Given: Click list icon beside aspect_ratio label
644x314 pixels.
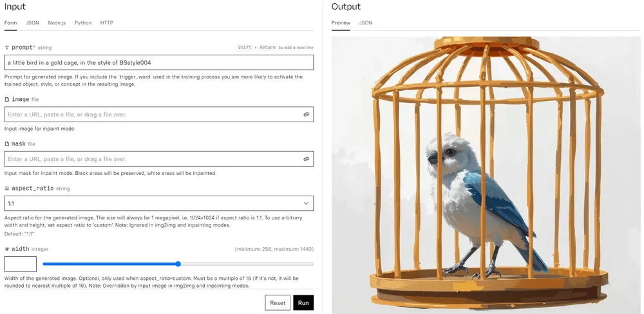Looking at the screenshot, I should coord(7,189).
